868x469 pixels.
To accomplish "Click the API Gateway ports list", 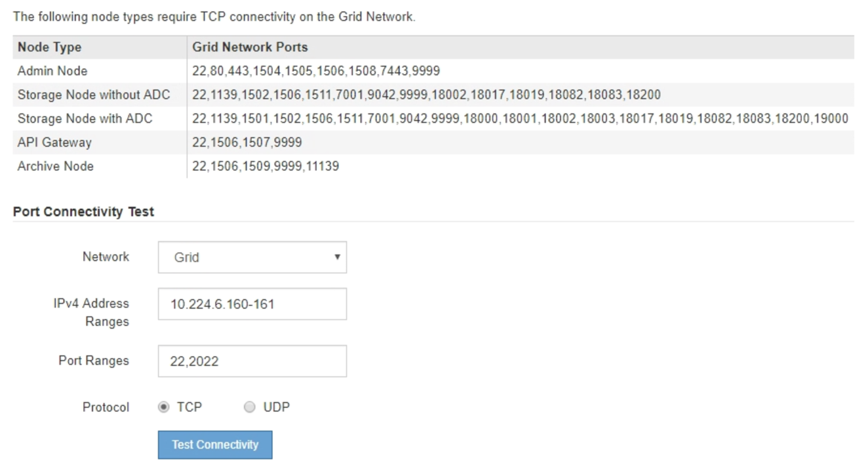I will [x=247, y=142].
